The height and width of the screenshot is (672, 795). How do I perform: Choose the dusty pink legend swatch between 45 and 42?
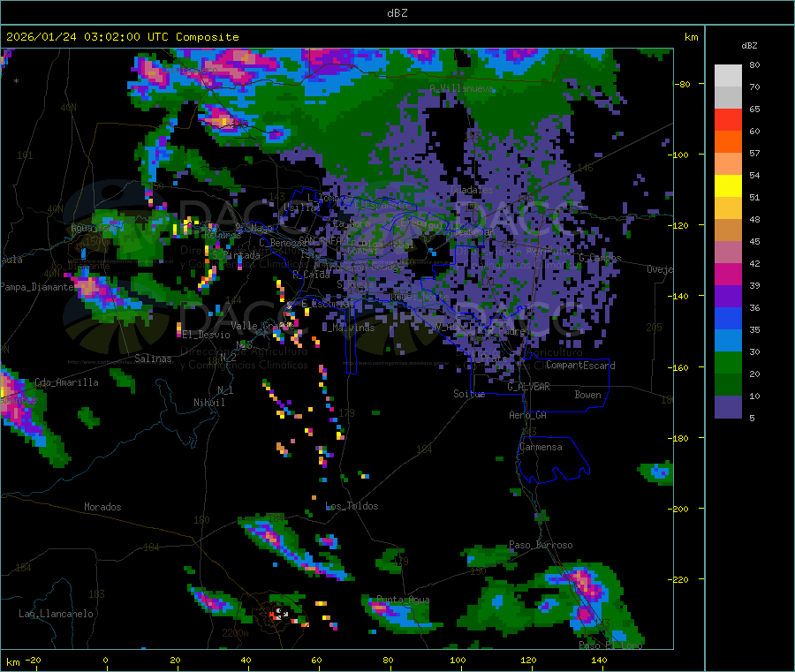pyautogui.click(x=728, y=253)
